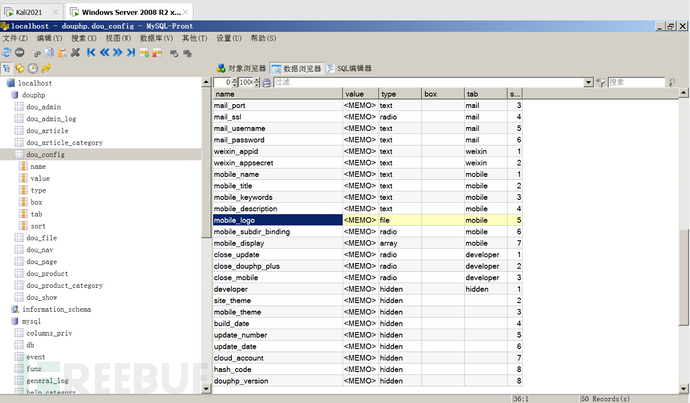Jump to last record using toolbar icon
The height and width of the screenshot is (403, 690).
pyautogui.click(x=130, y=51)
